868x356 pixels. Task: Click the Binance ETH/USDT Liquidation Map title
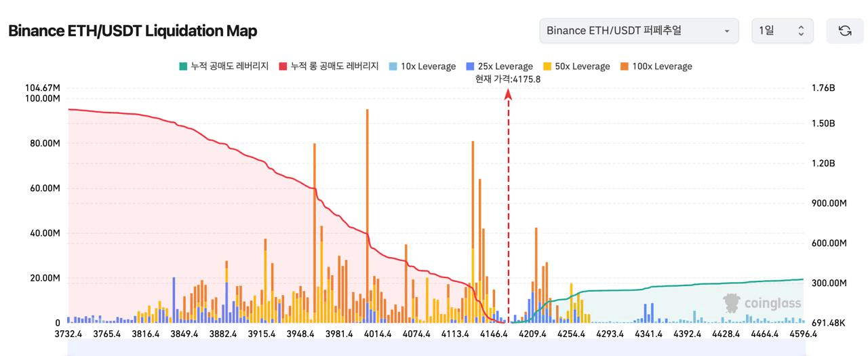pyautogui.click(x=133, y=31)
